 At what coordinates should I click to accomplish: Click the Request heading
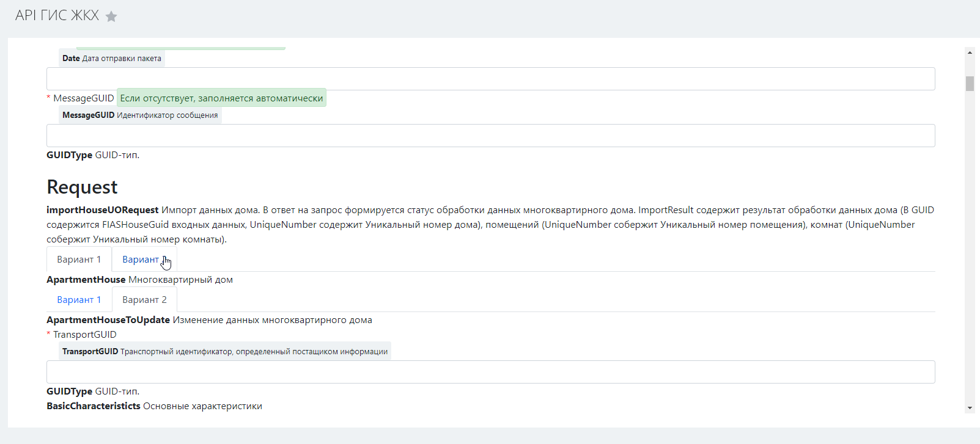tap(82, 187)
